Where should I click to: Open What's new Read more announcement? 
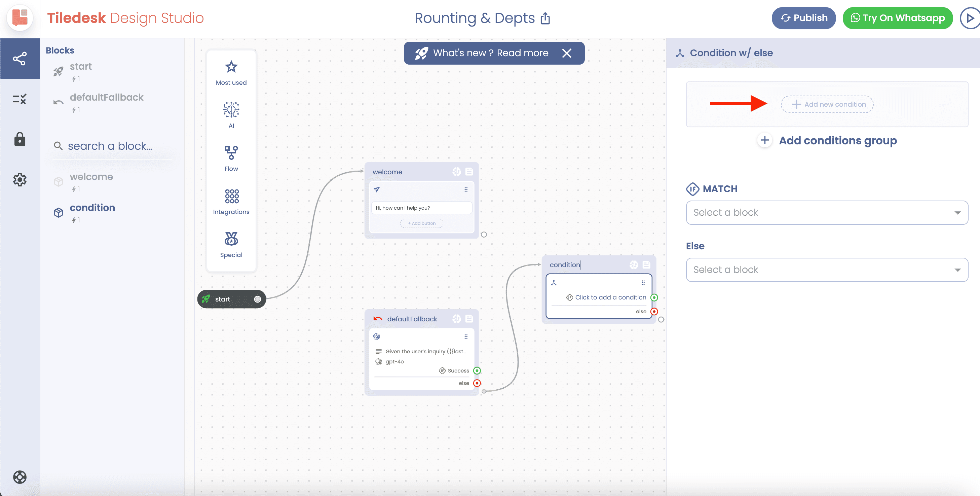(x=490, y=53)
